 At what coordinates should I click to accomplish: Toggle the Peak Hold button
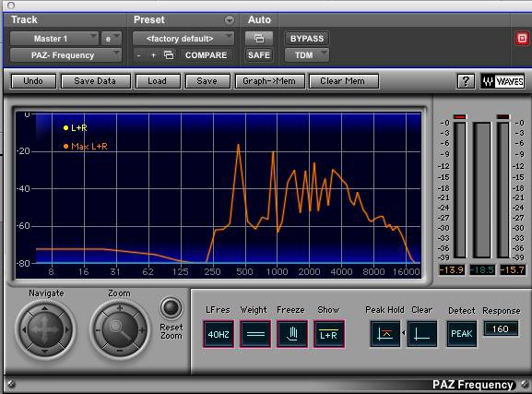pyautogui.click(x=385, y=334)
